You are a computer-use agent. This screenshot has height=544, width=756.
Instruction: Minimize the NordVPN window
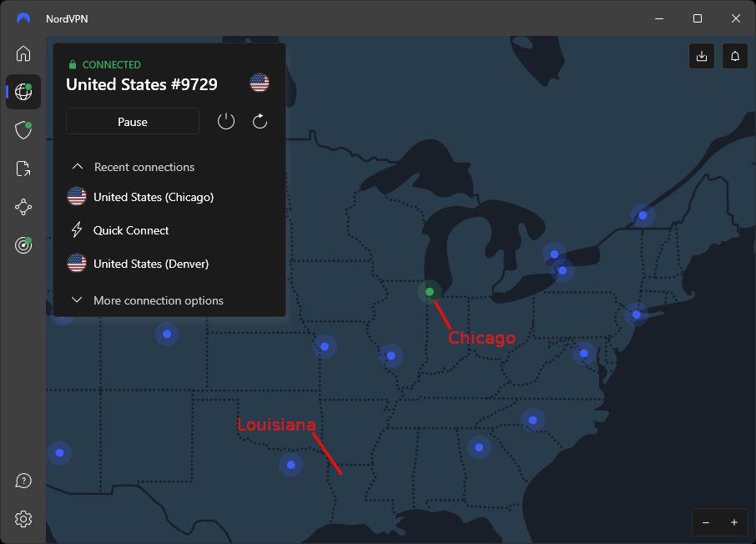(659, 18)
